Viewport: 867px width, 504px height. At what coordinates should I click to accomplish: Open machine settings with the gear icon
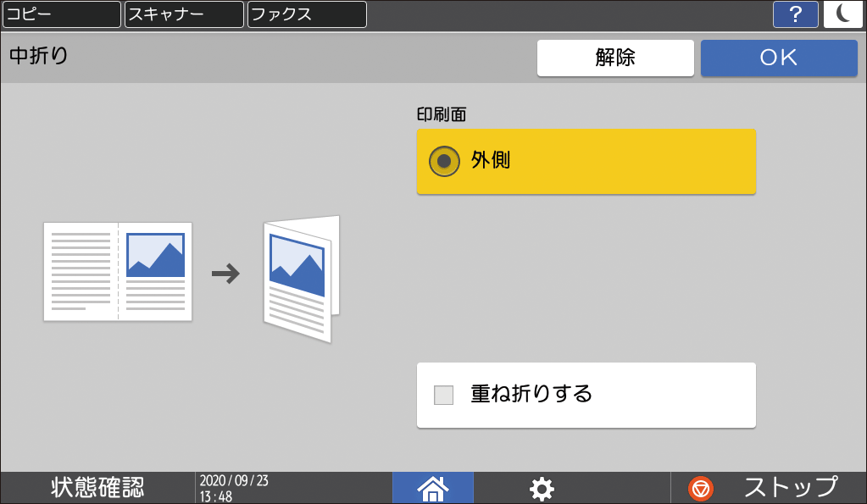(x=541, y=488)
